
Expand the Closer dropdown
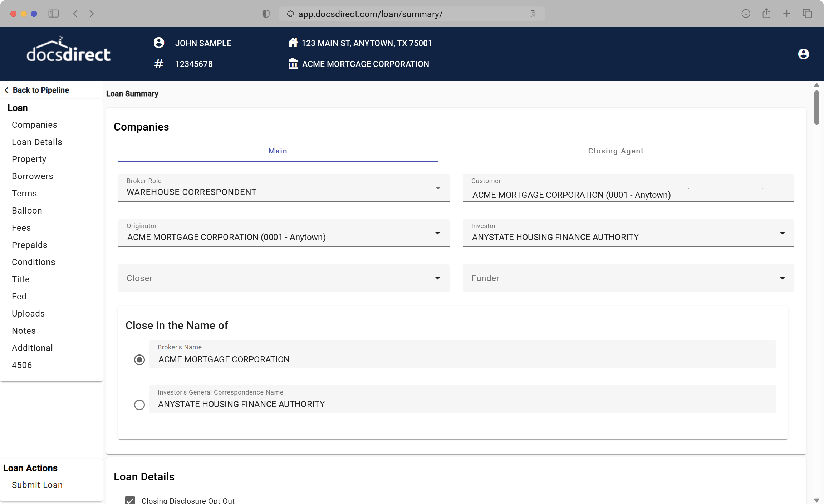tap(284, 278)
